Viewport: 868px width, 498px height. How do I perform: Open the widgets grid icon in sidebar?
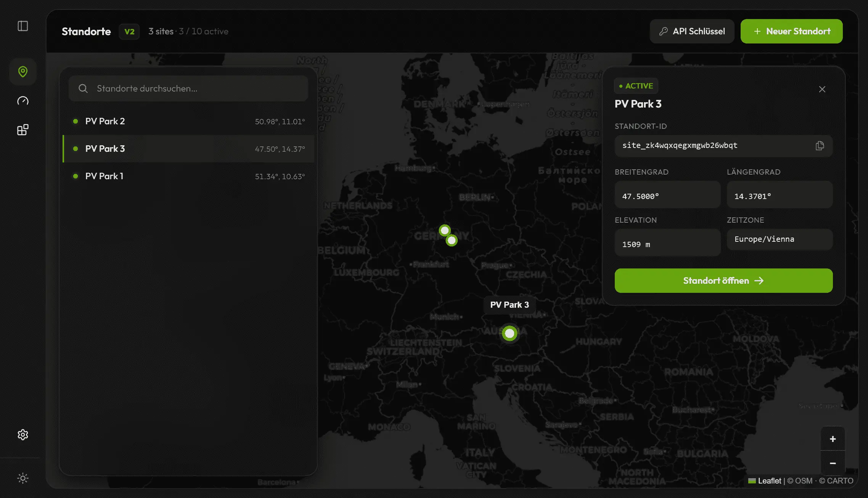click(23, 130)
